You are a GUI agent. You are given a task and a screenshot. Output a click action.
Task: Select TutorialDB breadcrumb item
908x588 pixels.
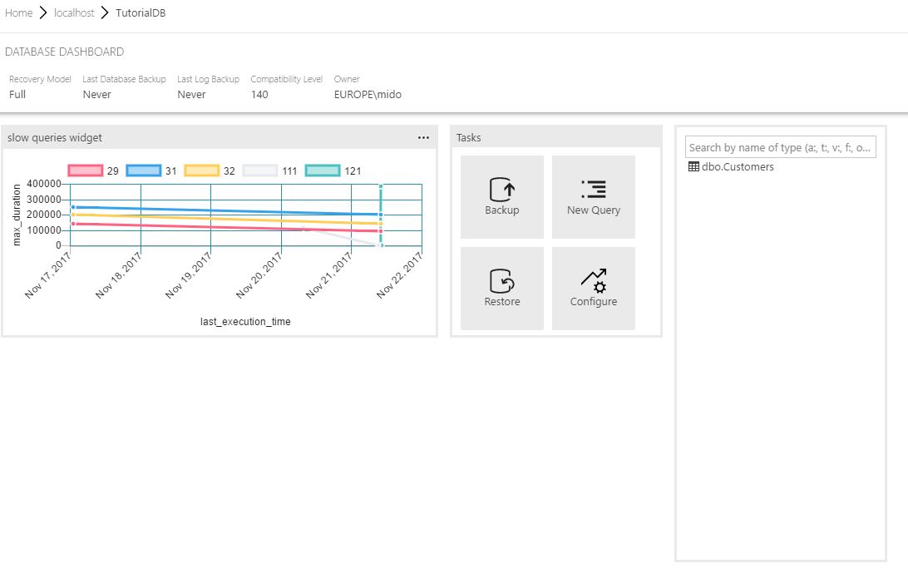141,12
